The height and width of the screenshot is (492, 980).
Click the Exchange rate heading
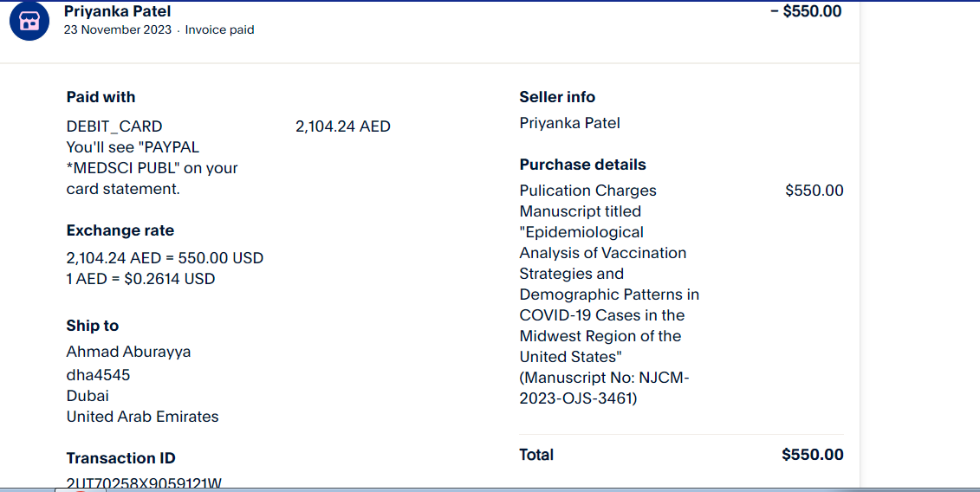(x=120, y=230)
